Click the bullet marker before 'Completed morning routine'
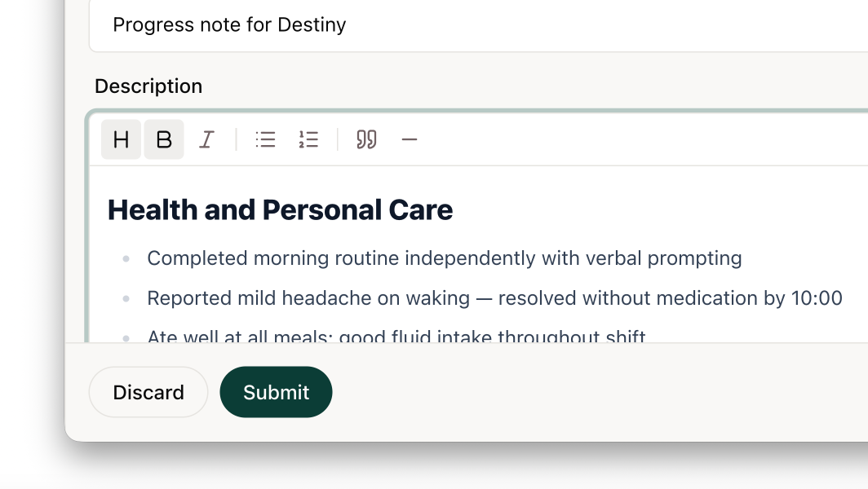The width and height of the screenshot is (868, 489). pos(126,259)
